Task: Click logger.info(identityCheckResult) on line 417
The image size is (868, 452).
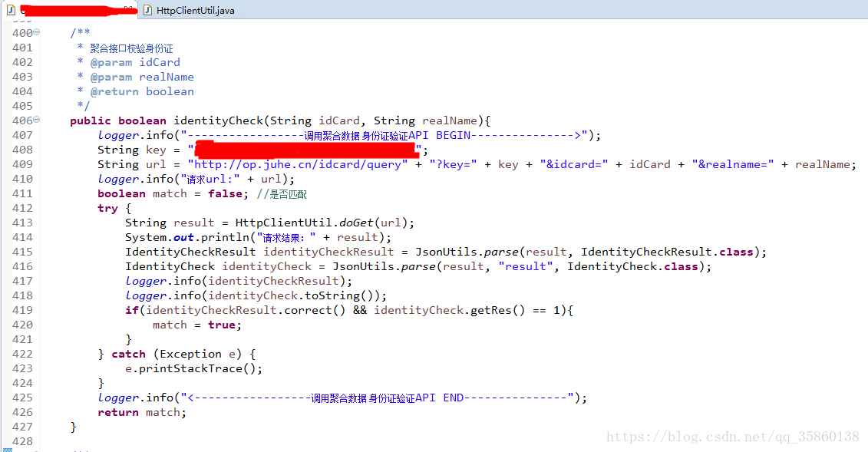Action: click(239, 281)
